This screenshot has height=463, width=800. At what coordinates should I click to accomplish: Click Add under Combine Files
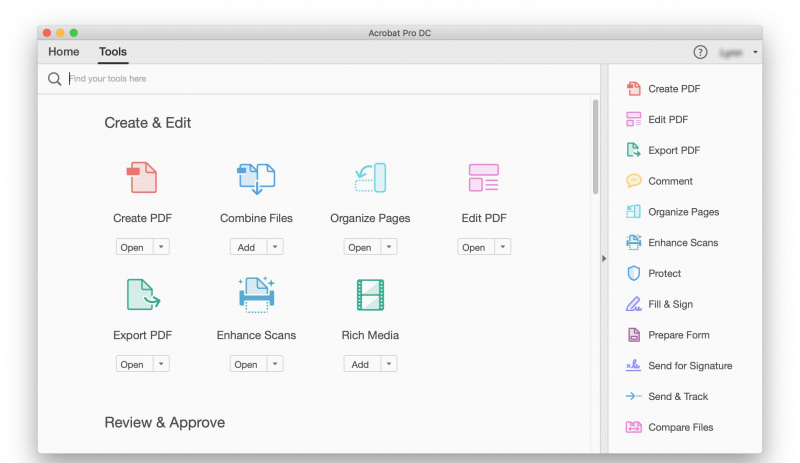tap(248, 247)
